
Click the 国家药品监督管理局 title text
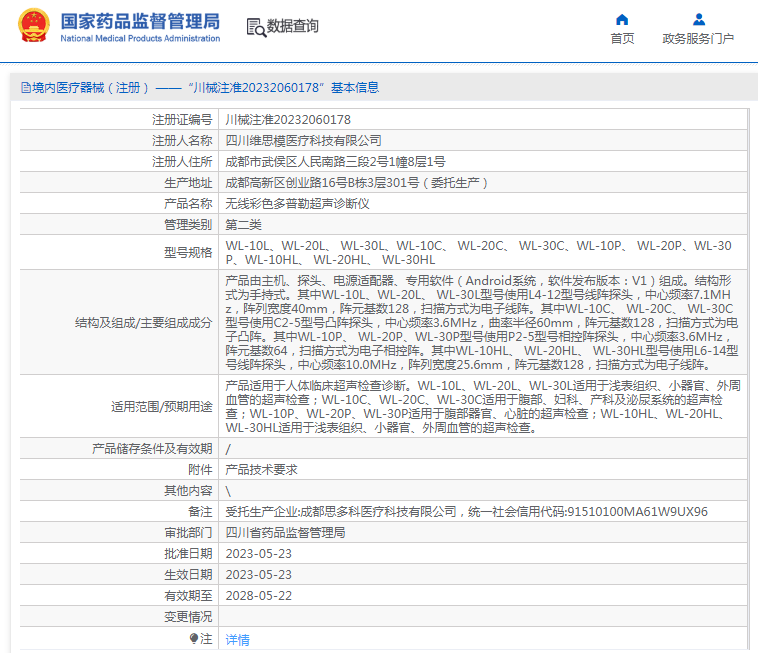pos(140,21)
